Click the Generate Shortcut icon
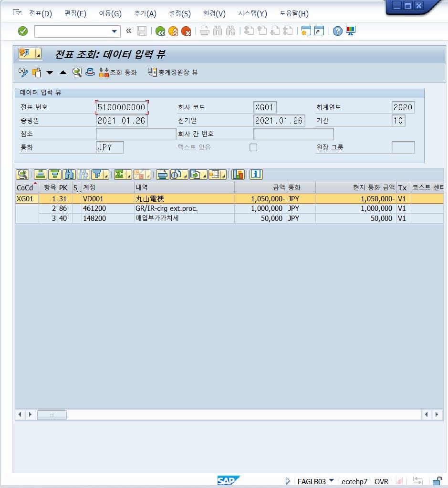Screen dimensions: 448x488 tap(319, 31)
